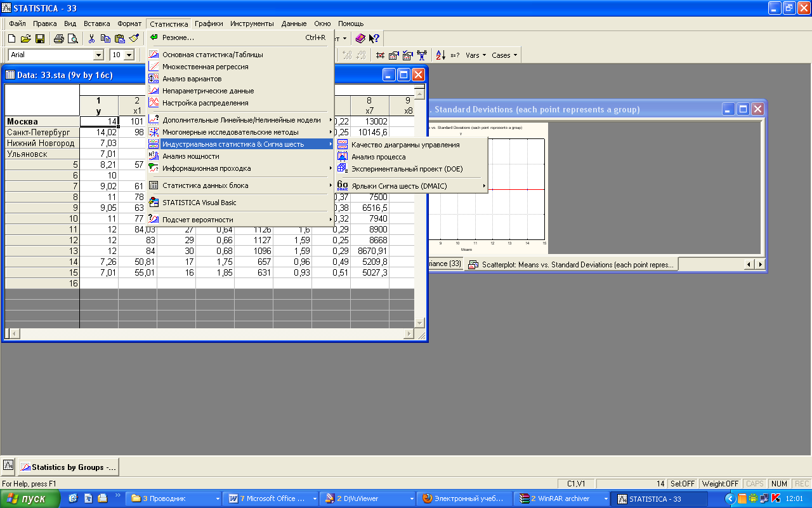Choose Анализ процесса in submenu
Viewport: 812px width, 508px height.
pyautogui.click(x=411, y=157)
